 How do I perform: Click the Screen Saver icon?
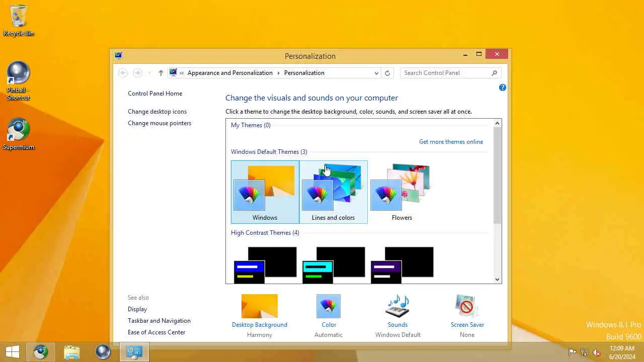[x=467, y=306]
